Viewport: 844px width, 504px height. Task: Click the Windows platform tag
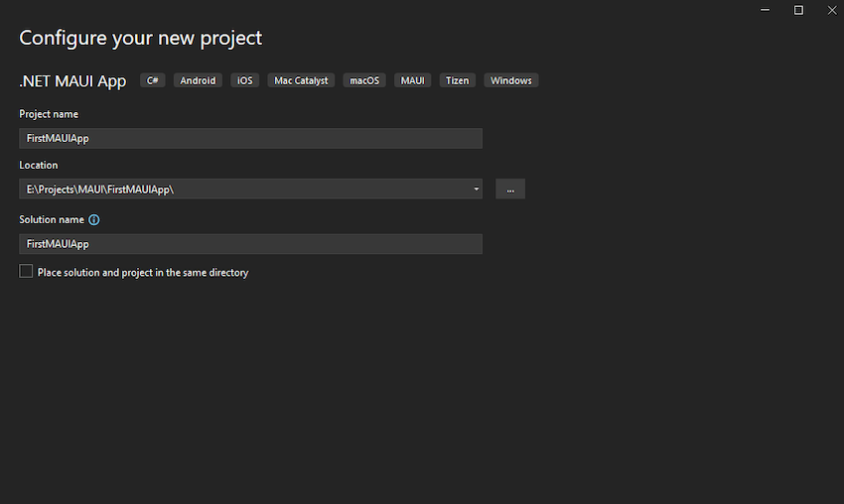[510, 81]
